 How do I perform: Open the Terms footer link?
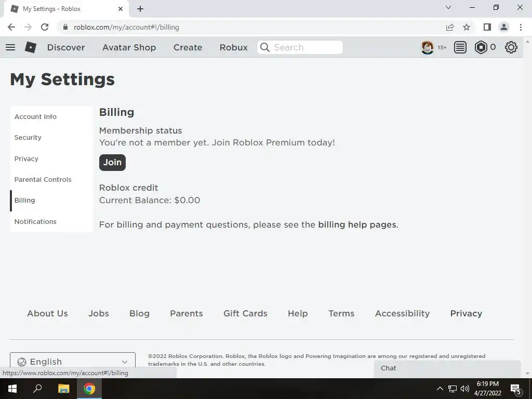click(x=341, y=313)
